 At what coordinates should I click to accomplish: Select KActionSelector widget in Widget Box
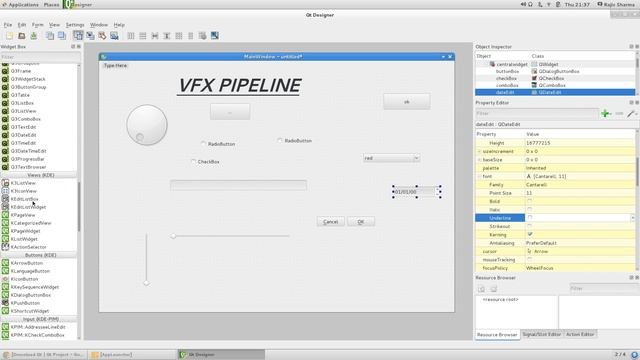tap(29, 247)
